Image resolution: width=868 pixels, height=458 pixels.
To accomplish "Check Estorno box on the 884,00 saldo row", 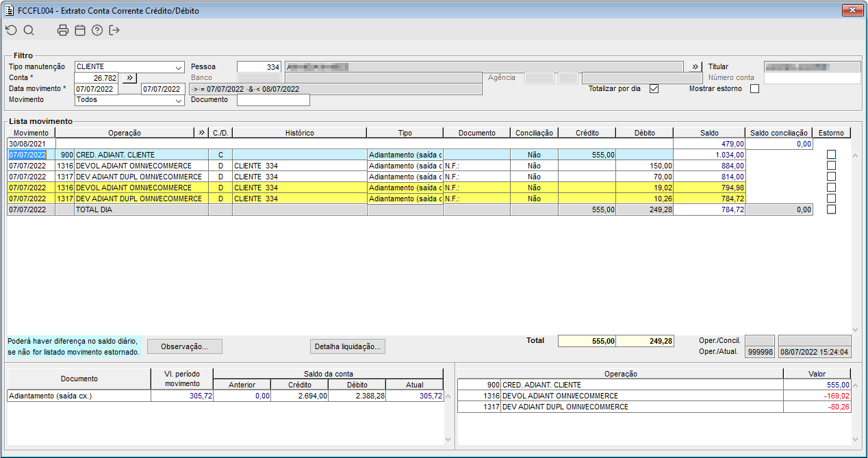I will 831,166.
